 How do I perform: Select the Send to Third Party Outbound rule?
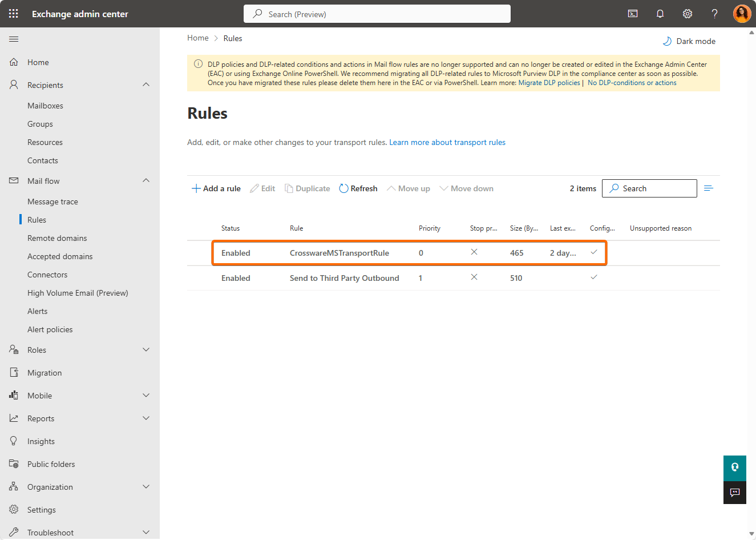pyautogui.click(x=344, y=278)
